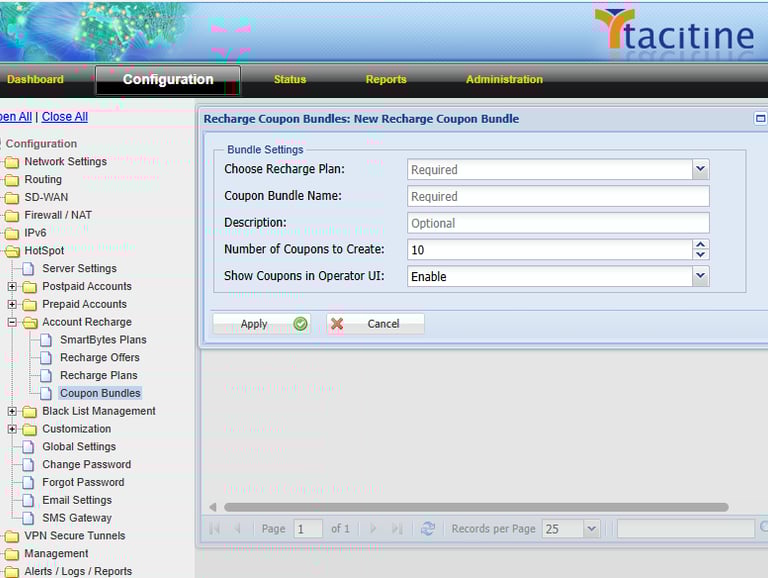This screenshot has height=578, width=768.
Task: Open the IPv6 folder
Action: click(35, 233)
